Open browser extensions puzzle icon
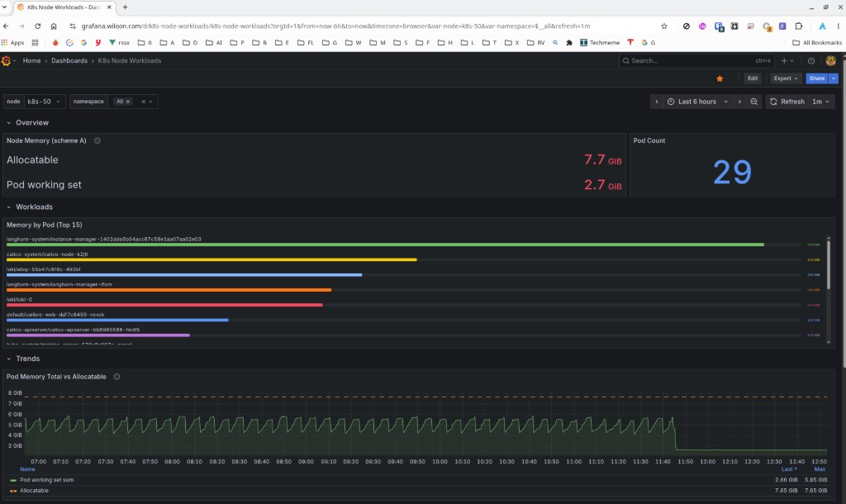 (x=799, y=26)
